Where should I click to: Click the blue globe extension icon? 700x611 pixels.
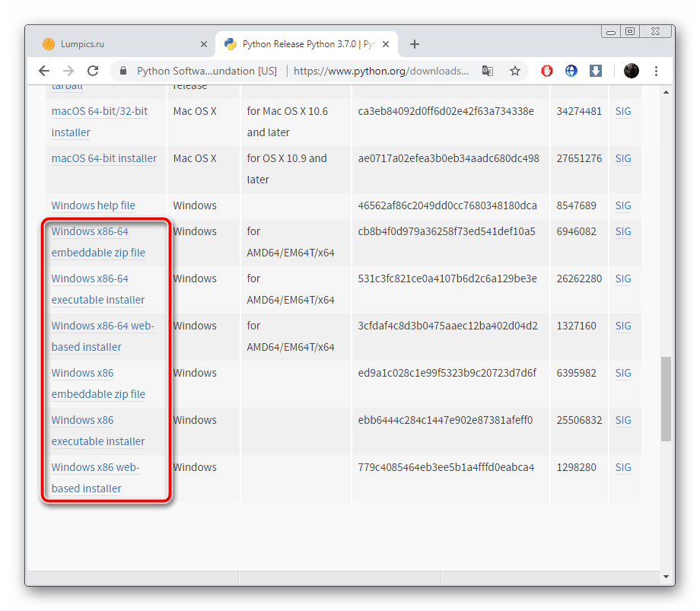pos(571,71)
